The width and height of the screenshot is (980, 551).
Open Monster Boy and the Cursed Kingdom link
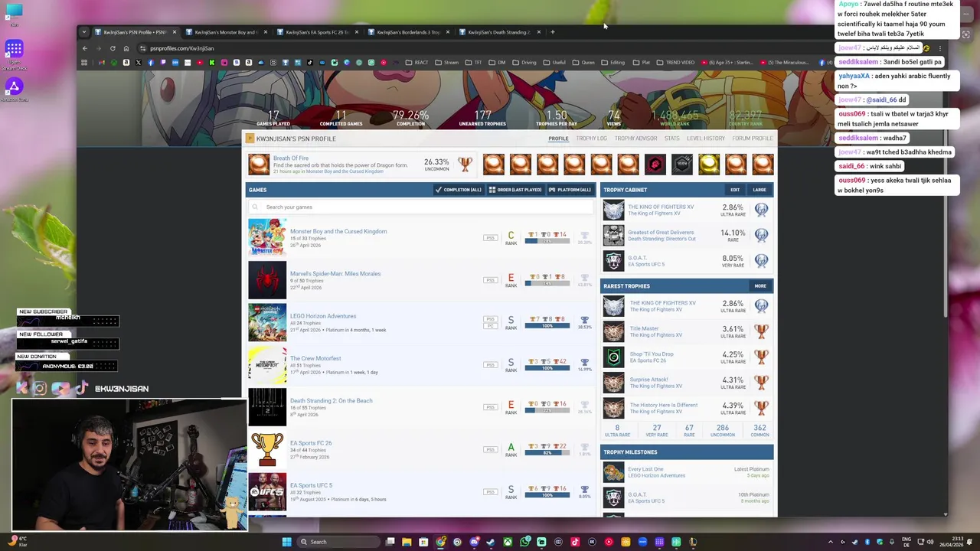coord(338,231)
